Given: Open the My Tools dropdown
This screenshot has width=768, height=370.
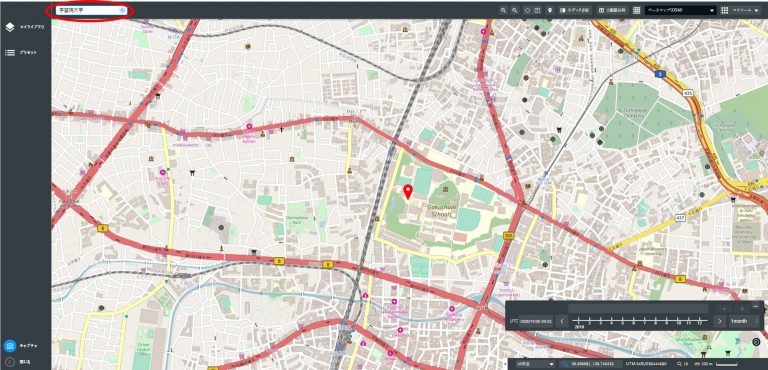Looking at the screenshot, I should coord(744,10).
